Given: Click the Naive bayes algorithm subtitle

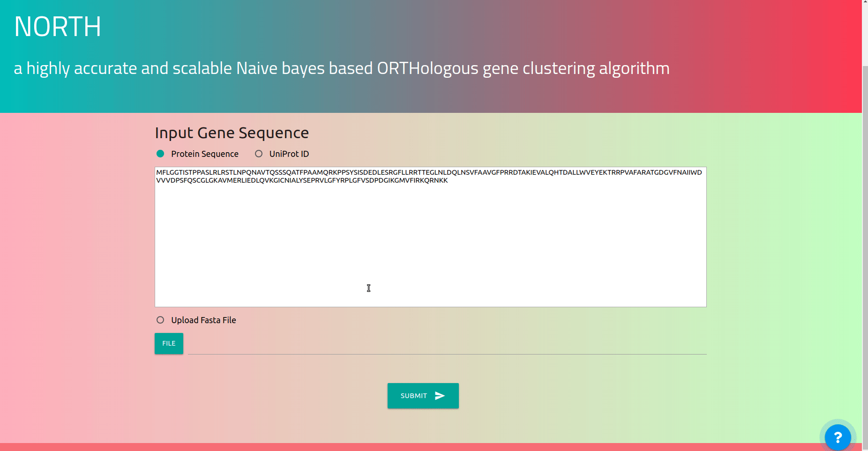Looking at the screenshot, I should pos(341,68).
